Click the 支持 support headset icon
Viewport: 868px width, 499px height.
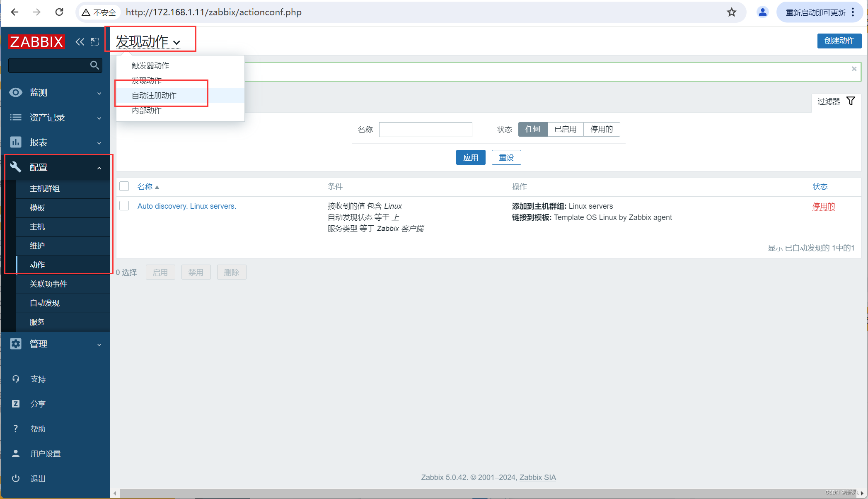click(x=15, y=378)
